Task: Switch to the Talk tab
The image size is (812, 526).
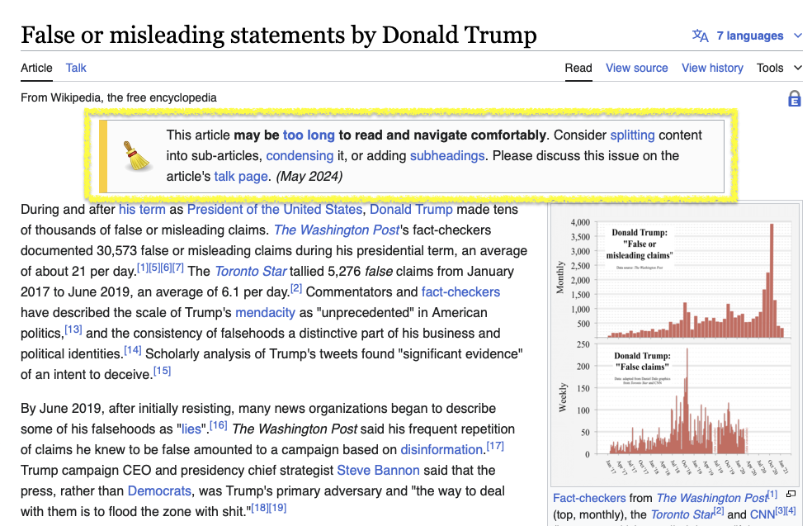Action: (x=76, y=68)
